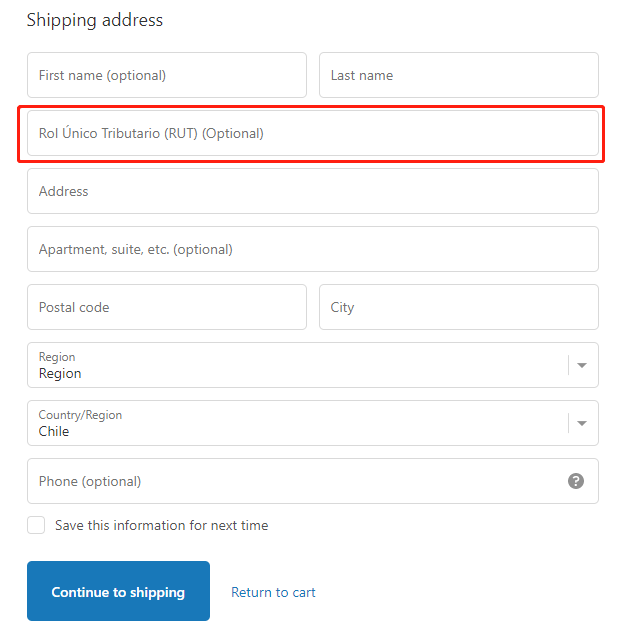Click into the Phone (optional) field
Screen dimensions: 621x643
click(313, 481)
